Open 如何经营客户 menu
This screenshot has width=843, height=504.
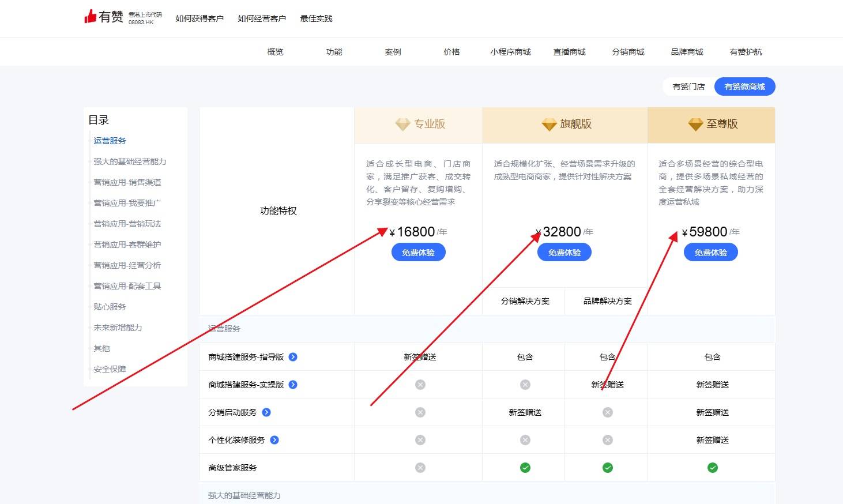[262, 18]
